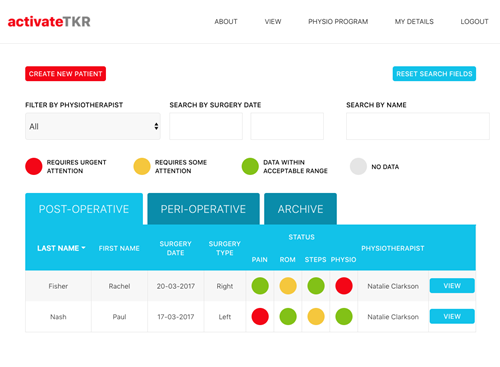
Task: Click Reset Search Fields button
Action: click(x=434, y=74)
